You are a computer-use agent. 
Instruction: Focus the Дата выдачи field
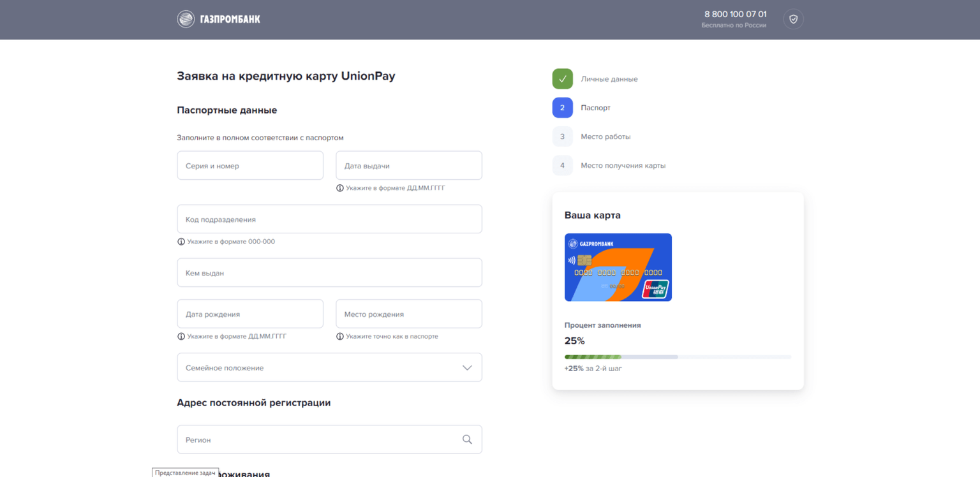pos(409,165)
